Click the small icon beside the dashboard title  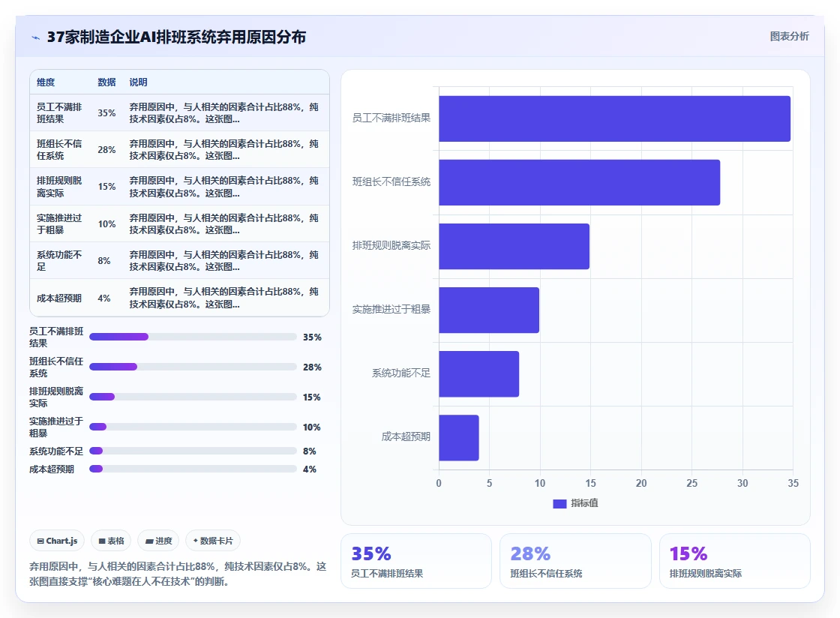[36, 37]
